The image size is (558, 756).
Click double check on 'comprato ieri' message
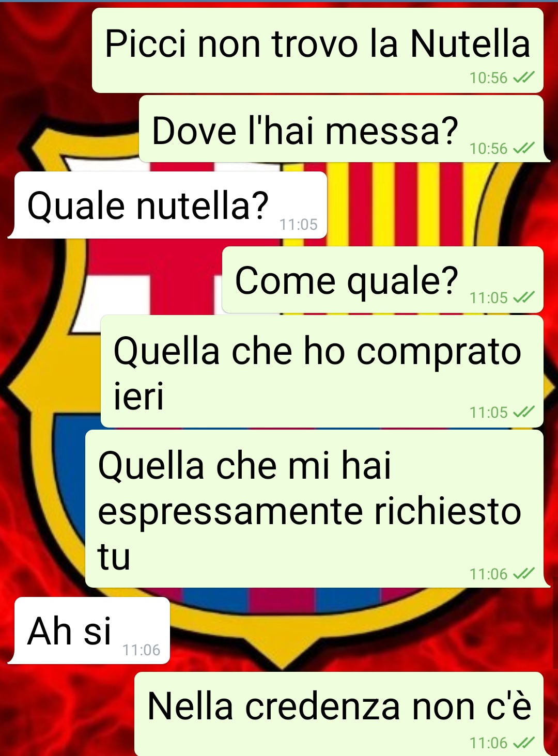(523, 412)
